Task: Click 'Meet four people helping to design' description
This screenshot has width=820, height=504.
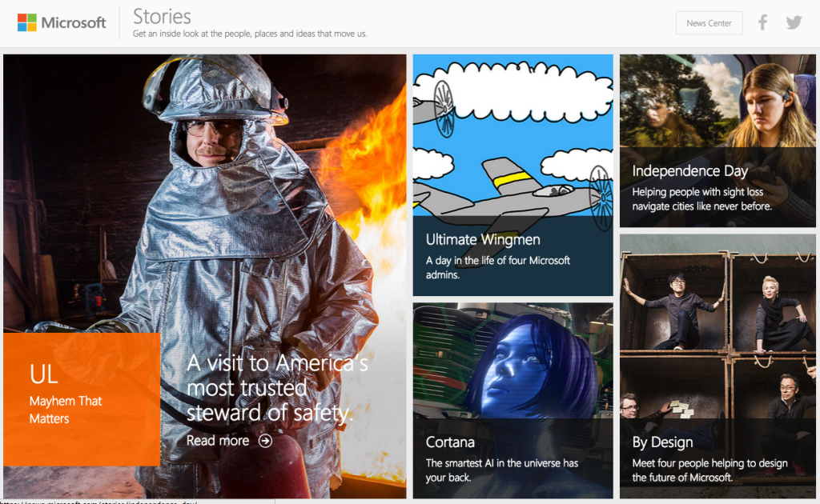Action: (709, 470)
